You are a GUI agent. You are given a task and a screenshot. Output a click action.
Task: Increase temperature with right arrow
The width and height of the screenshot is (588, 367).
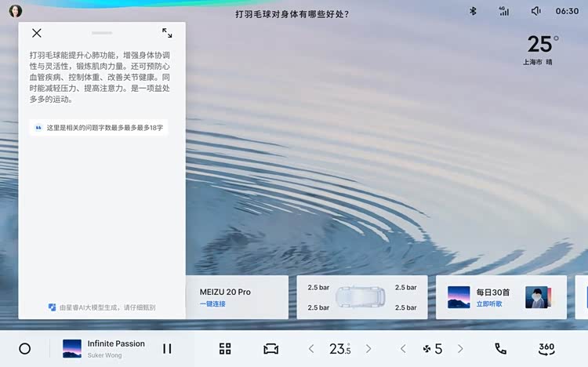click(368, 349)
